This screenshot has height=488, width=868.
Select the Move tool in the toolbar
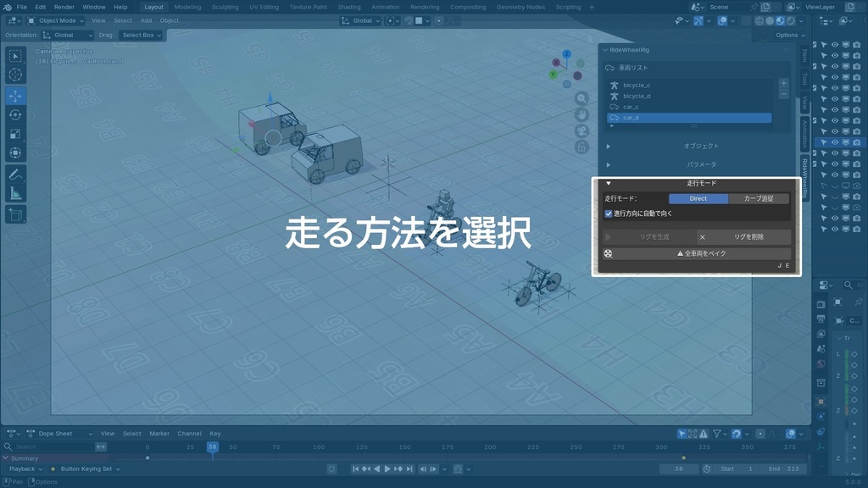[15, 96]
